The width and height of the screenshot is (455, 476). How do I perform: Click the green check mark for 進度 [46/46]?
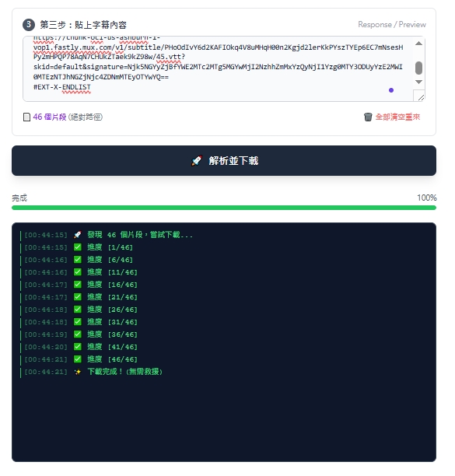(x=78, y=359)
